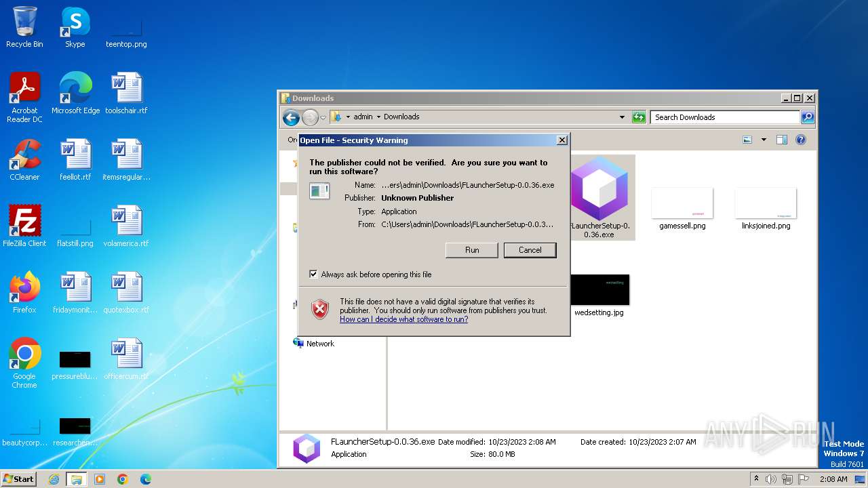Open recent pages dropdown arrow in Downloads window
The height and width of the screenshot is (488, 868).
323,117
